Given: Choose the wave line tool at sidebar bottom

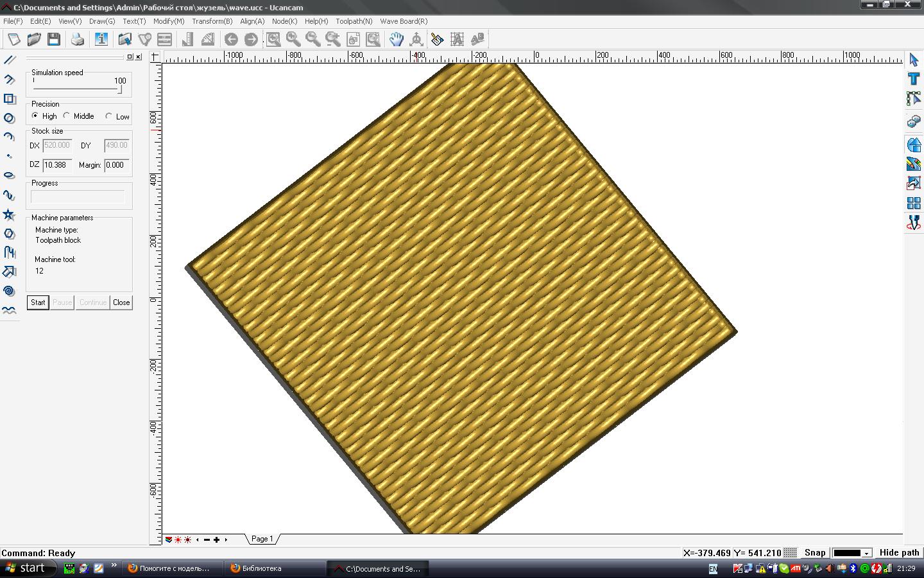Looking at the screenshot, I should (10, 310).
